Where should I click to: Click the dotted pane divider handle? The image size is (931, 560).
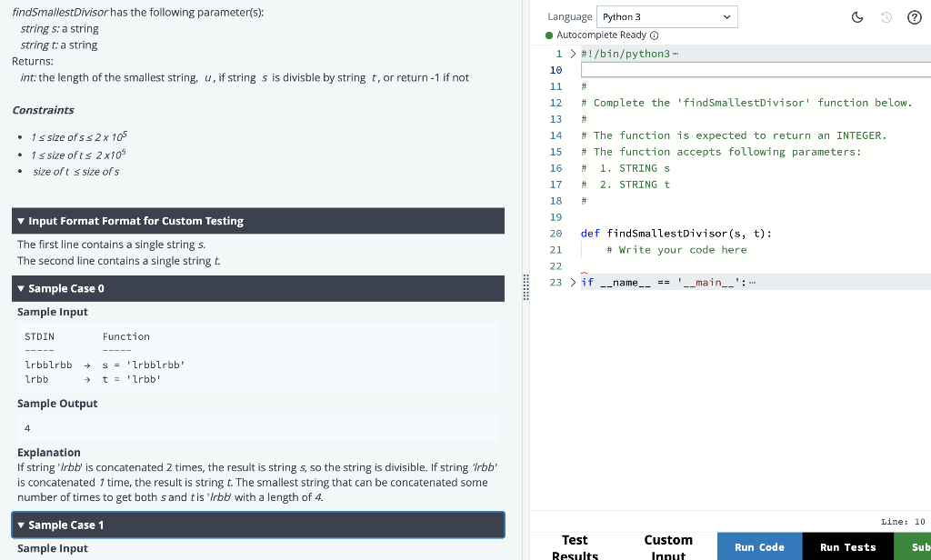[526, 288]
